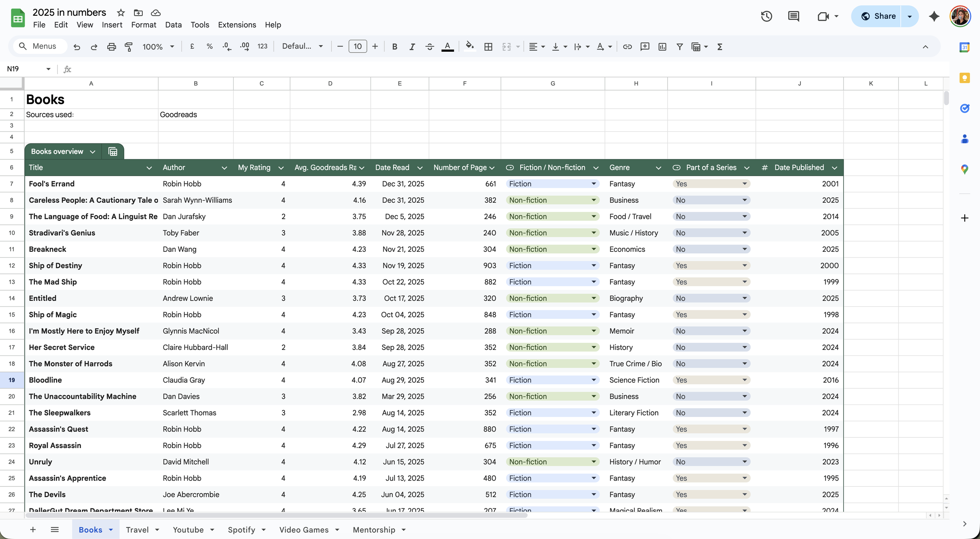Open Google Keep in the side panel
This screenshot has height=539, width=980.
click(x=964, y=78)
